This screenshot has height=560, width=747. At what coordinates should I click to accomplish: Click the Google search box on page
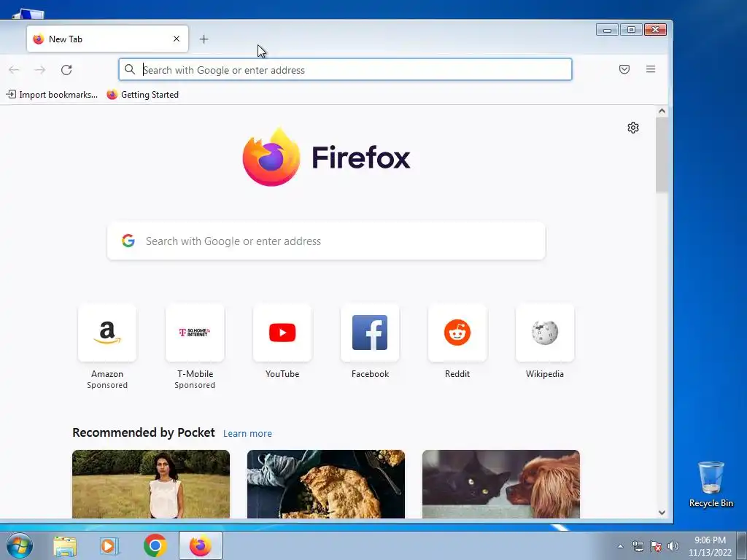pyautogui.click(x=326, y=241)
